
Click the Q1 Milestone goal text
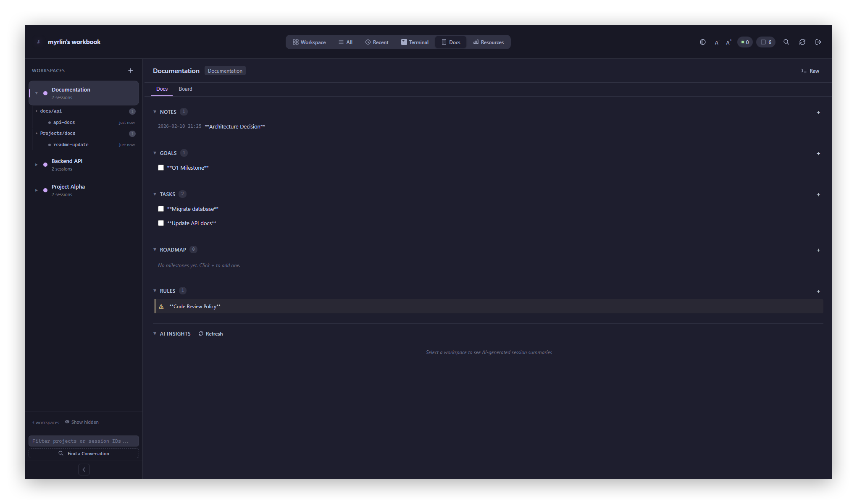point(188,168)
